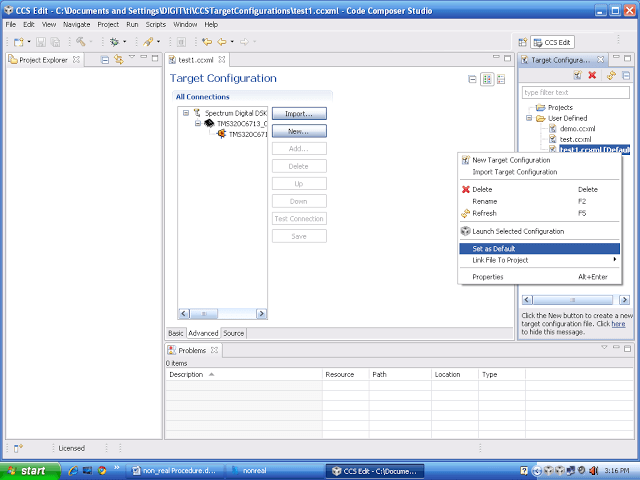Screen dimensions: 640x480
Task: Open the wand tools dropdown arrow
Action: [158, 42]
